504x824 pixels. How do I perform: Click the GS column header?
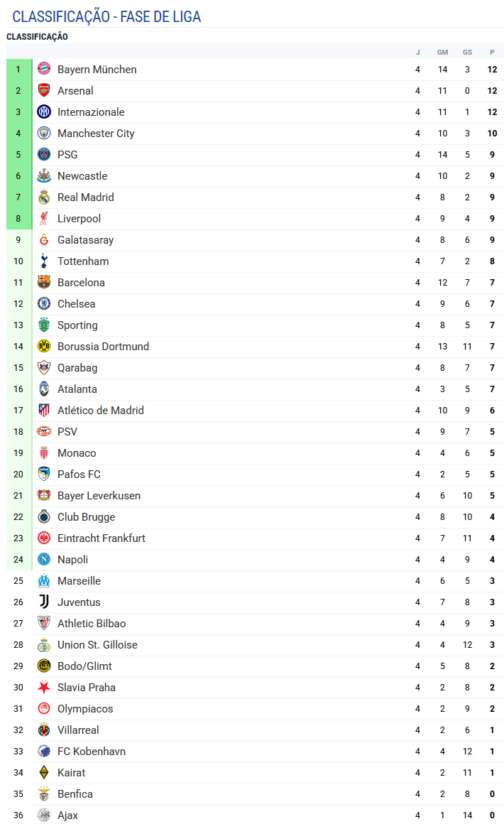pos(467,52)
